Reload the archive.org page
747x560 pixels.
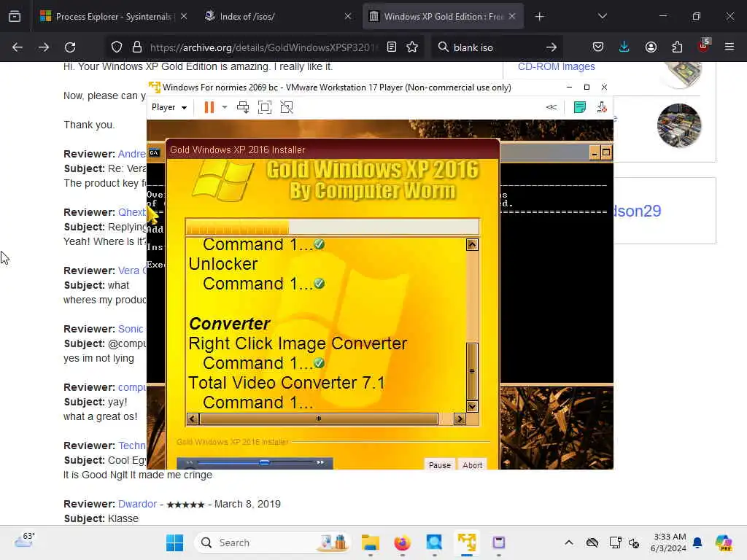(x=70, y=47)
